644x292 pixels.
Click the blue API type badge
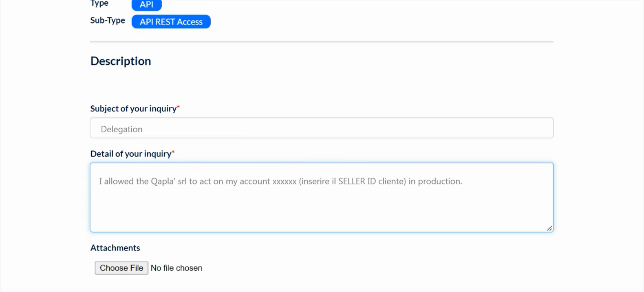147,5
